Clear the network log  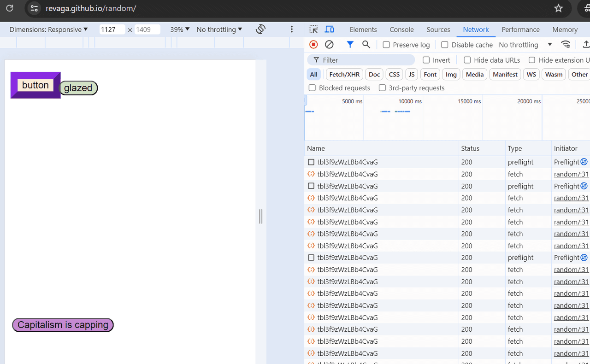329,45
